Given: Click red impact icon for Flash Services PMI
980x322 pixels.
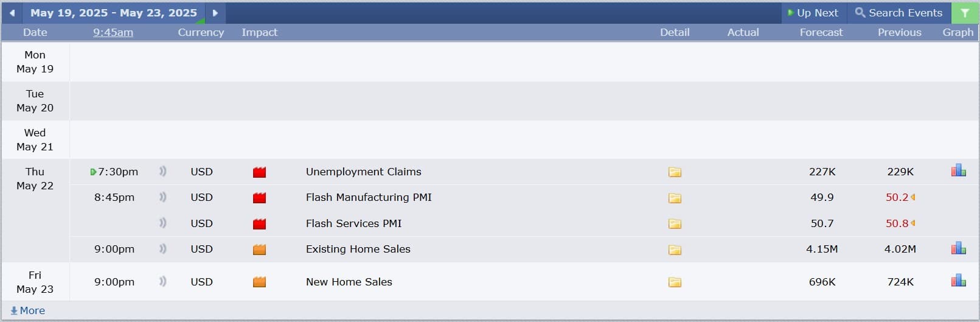Looking at the screenshot, I should click(x=260, y=224).
